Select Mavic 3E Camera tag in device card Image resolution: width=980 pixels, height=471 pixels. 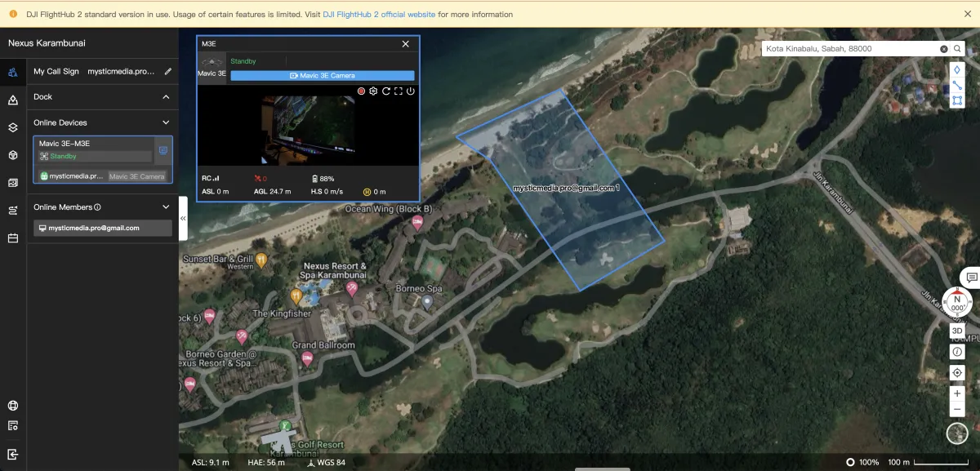coord(137,176)
